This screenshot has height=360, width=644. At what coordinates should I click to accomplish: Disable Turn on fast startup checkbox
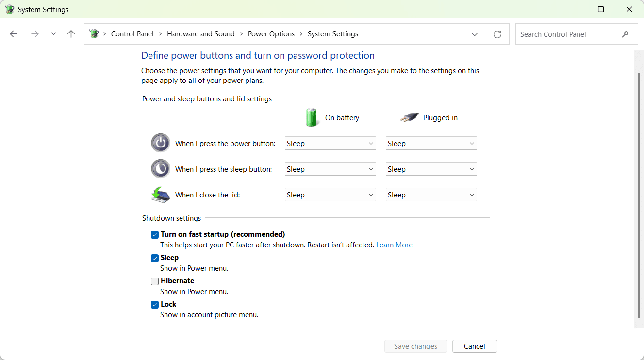[x=155, y=235]
